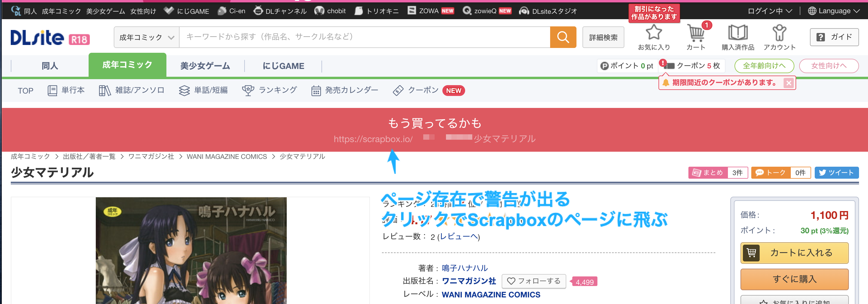Screen dimensions: 868x304
Task: Switch to the 同人 tab
Action: pyautogui.click(x=50, y=66)
